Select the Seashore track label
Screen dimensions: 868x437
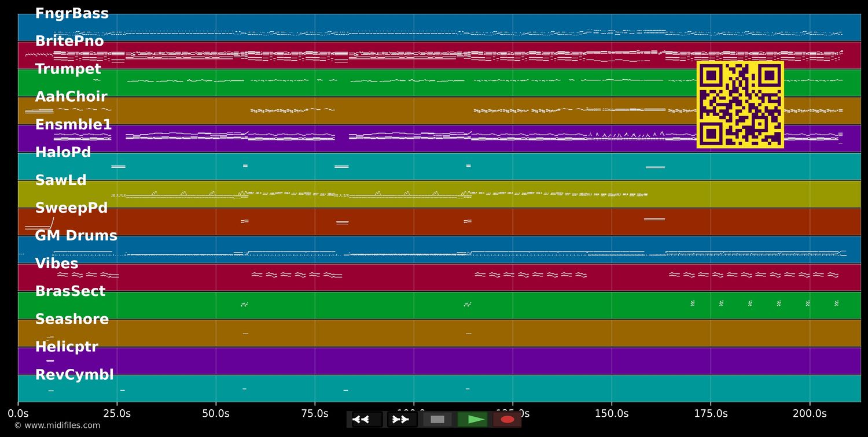pyautogui.click(x=72, y=319)
